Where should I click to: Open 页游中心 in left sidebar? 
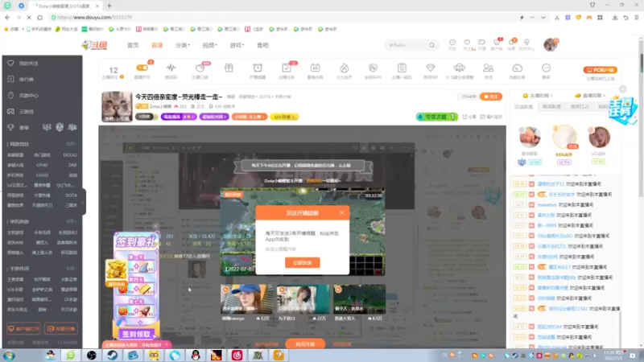(x=29, y=95)
